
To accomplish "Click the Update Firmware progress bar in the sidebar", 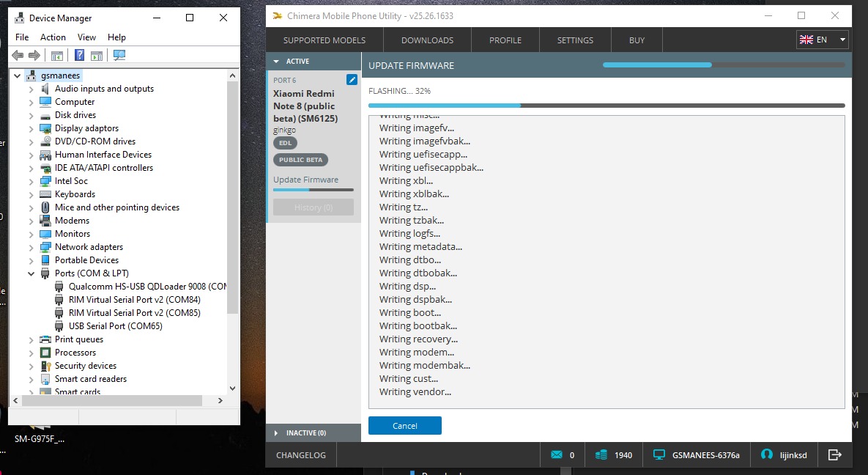I will pyautogui.click(x=314, y=190).
